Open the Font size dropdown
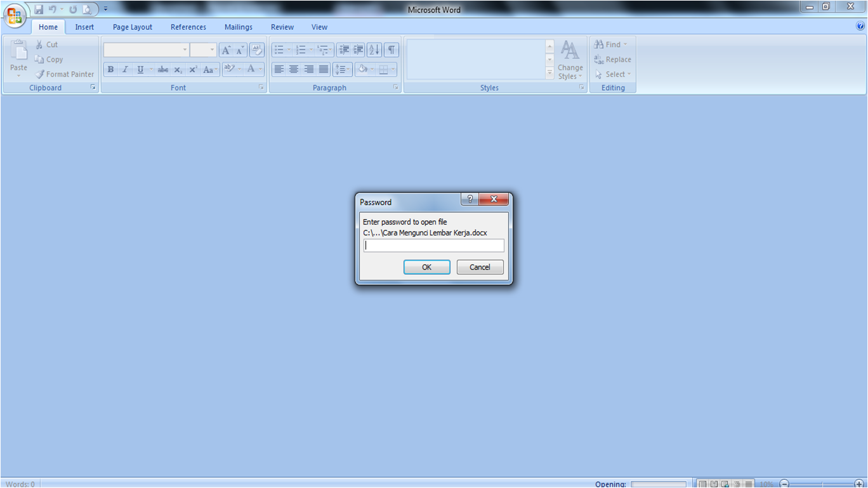The width and height of the screenshot is (868, 488). click(x=213, y=49)
